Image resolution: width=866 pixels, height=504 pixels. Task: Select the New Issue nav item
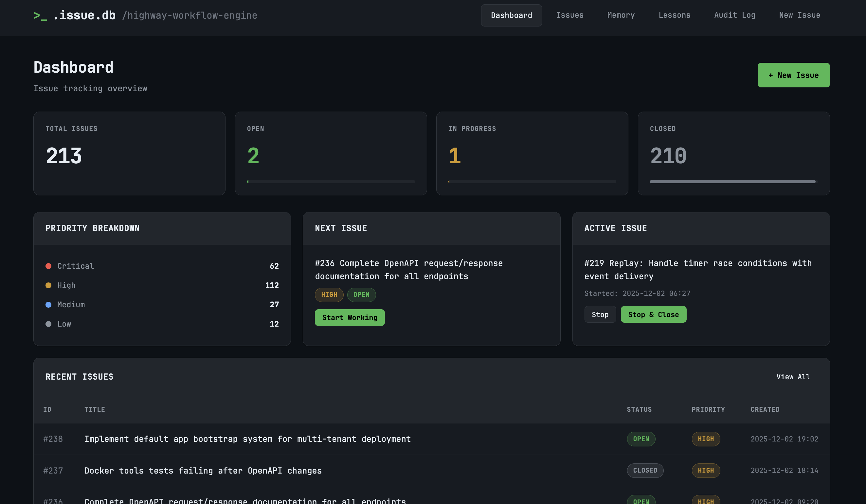click(x=799, y=15)
